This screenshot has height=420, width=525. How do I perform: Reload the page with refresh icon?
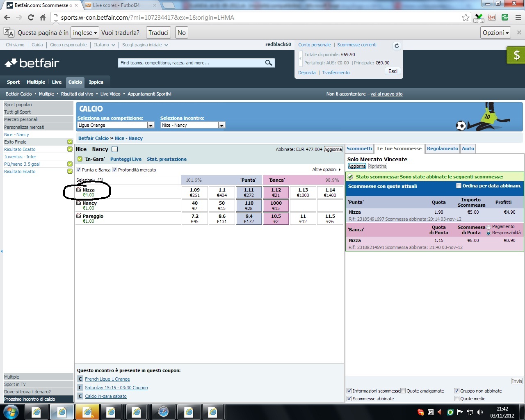[x=31, y=17]
